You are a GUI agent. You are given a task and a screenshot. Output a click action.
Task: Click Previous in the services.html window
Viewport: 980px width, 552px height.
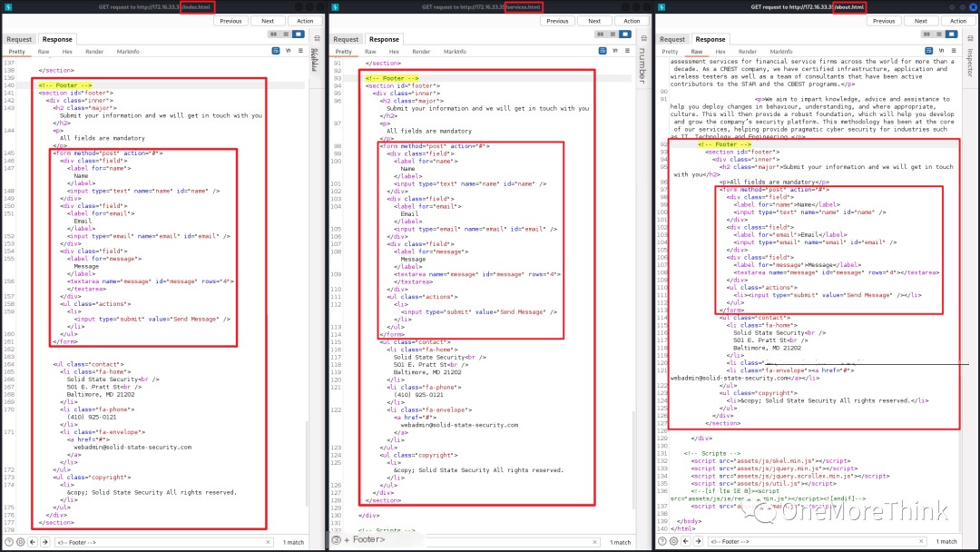click(x=557, y=21)
